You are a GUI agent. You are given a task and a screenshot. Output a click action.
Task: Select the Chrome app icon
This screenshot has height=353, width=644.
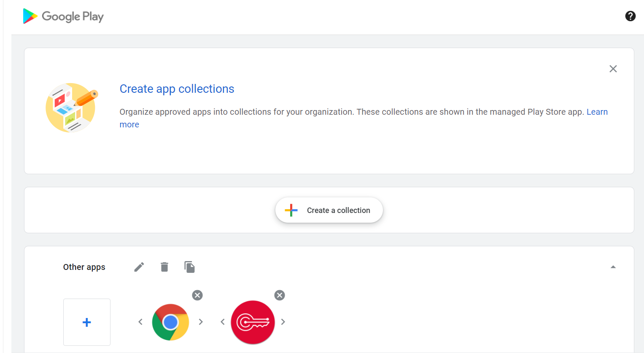pyautogui.click(x=170, y=322)
